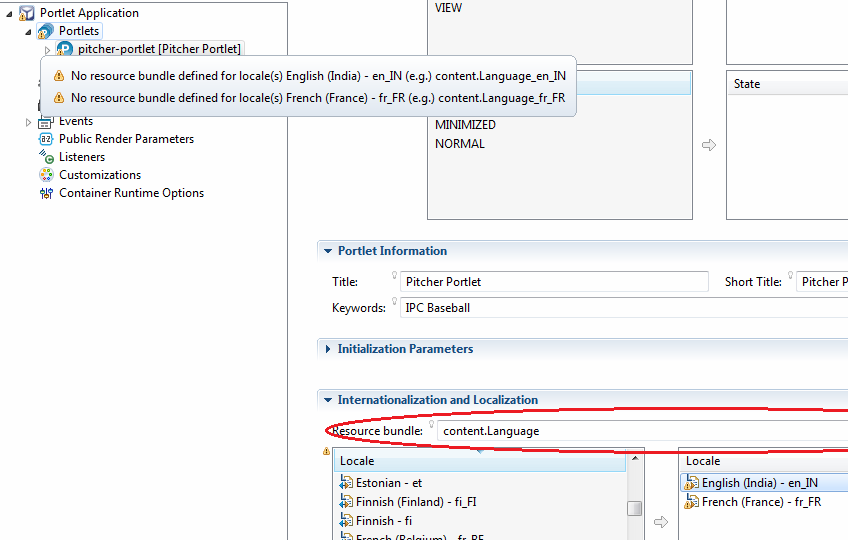Image resolution: width=848 pixels, height=540 pixels.
Task: Click the Keywords field containing IPC Baseball
Action: coord(620,308)
